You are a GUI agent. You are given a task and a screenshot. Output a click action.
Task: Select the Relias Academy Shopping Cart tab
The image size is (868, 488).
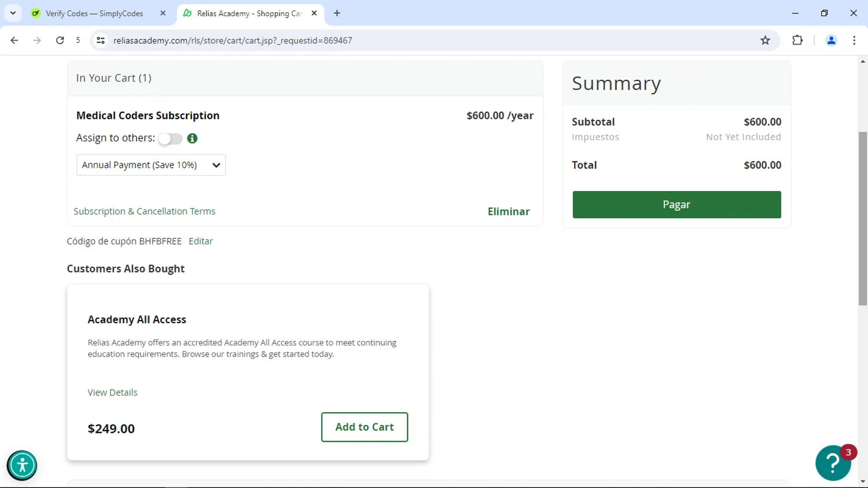click(x=251, y=13)
